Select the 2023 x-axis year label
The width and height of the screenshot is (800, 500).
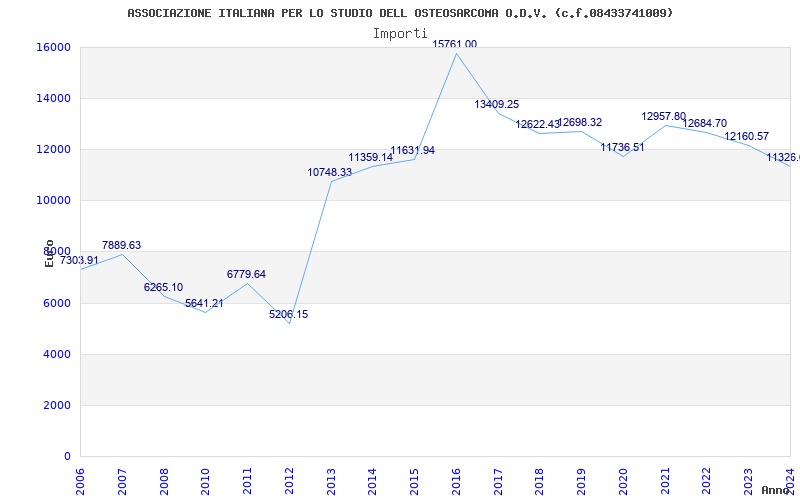749,481
